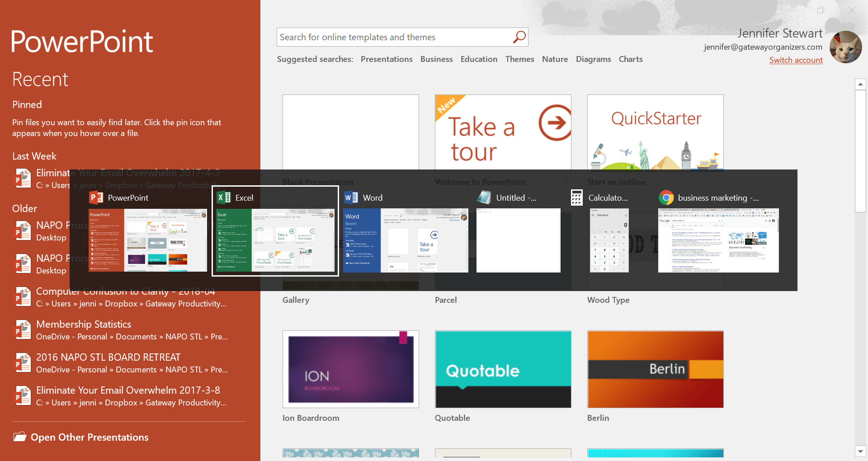Image resolution: width=868 pixels, height=461 pixels.
Task: Search suggested term Diagrams
Action: pos(593,59)
